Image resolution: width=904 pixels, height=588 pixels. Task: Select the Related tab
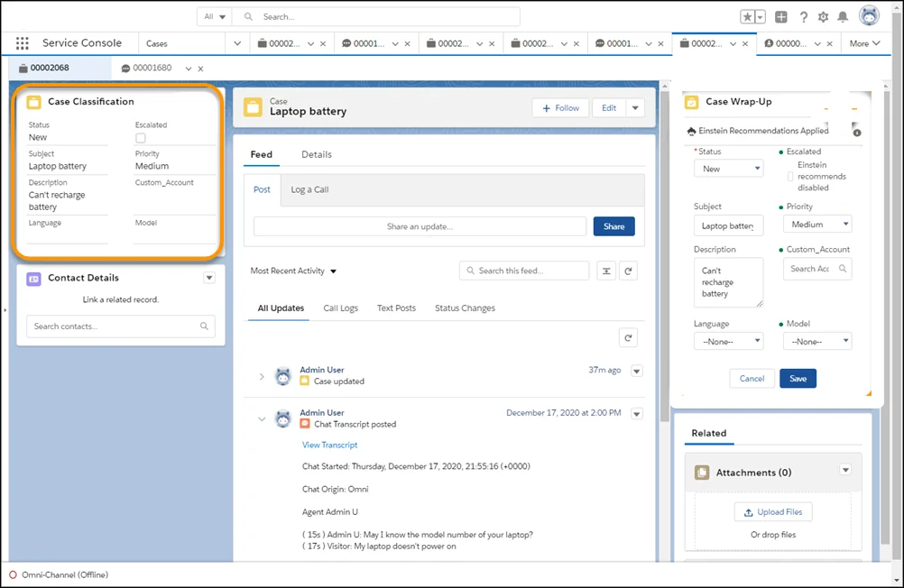click(708, 434)
